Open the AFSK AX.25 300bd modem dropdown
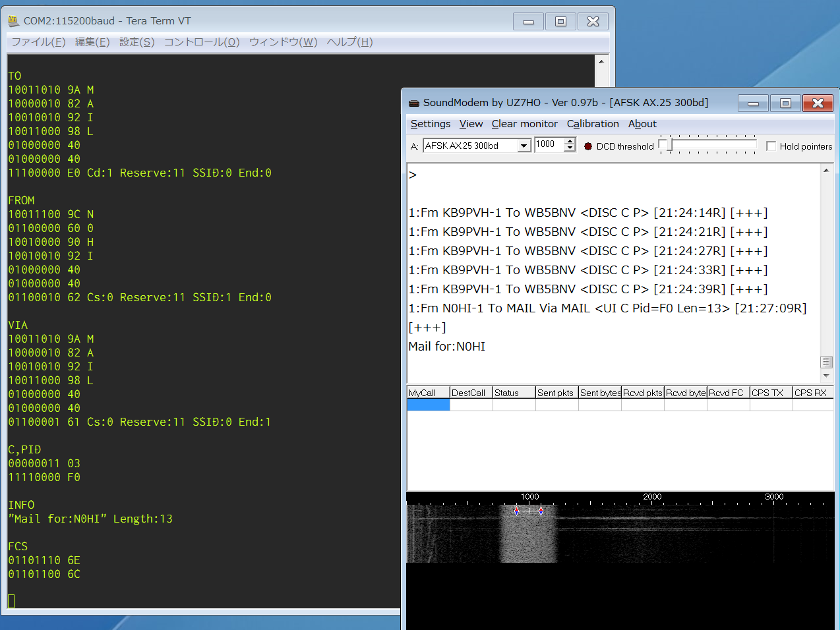This screenshot has width=840, height=630. tap(524, 146)
